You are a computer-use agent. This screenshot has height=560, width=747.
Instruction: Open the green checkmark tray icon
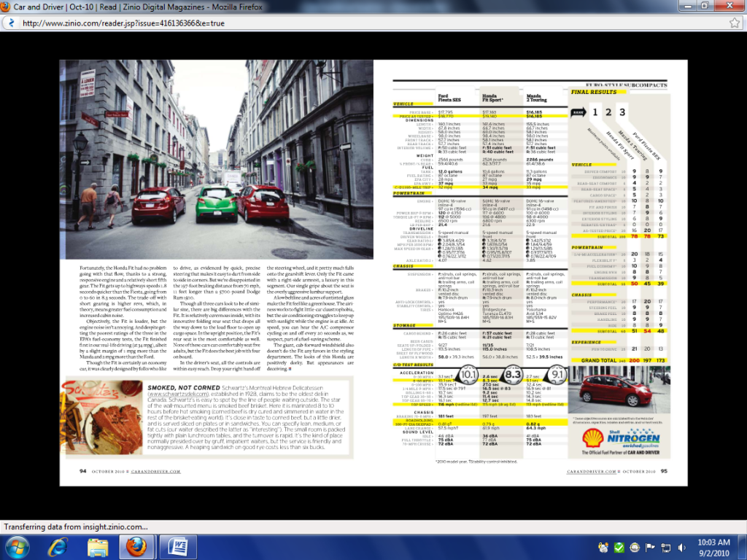pyautogui.click(x=619, y=548)
